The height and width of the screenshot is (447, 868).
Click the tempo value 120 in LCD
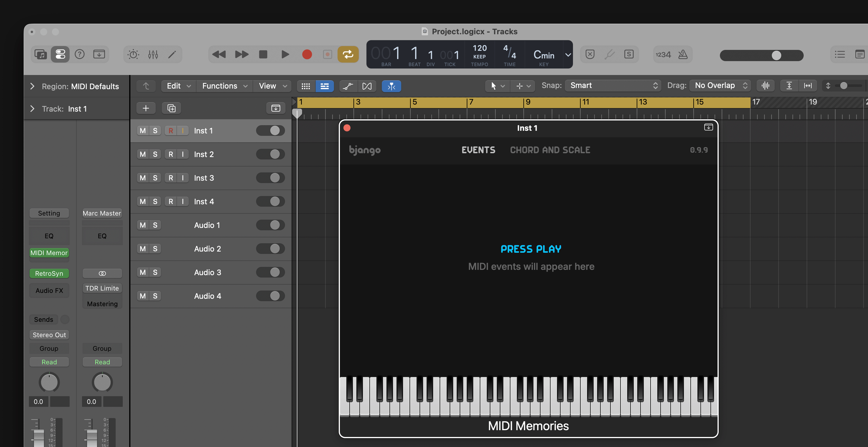coord(479,48)
